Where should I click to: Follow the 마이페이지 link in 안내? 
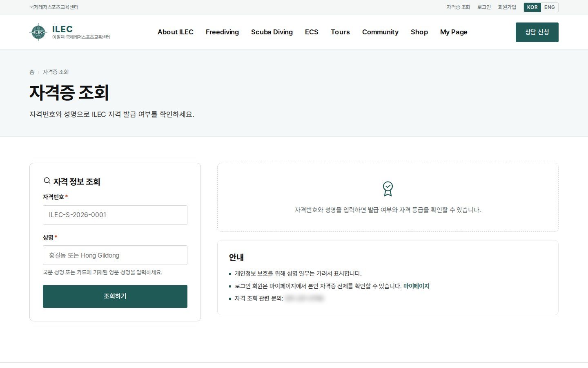click(x=416, y=286)
